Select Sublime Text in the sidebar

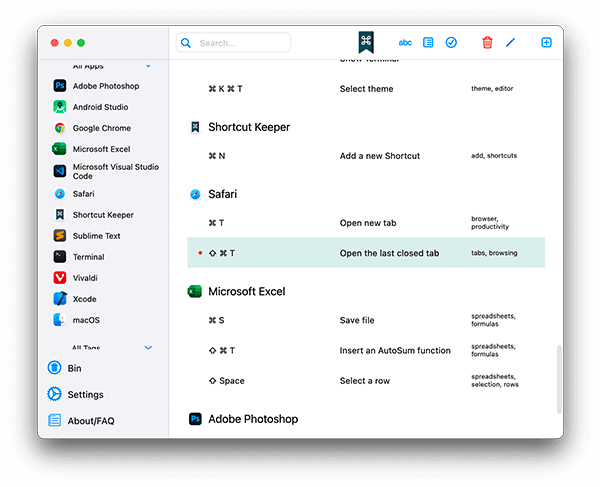tap(96, 236)
